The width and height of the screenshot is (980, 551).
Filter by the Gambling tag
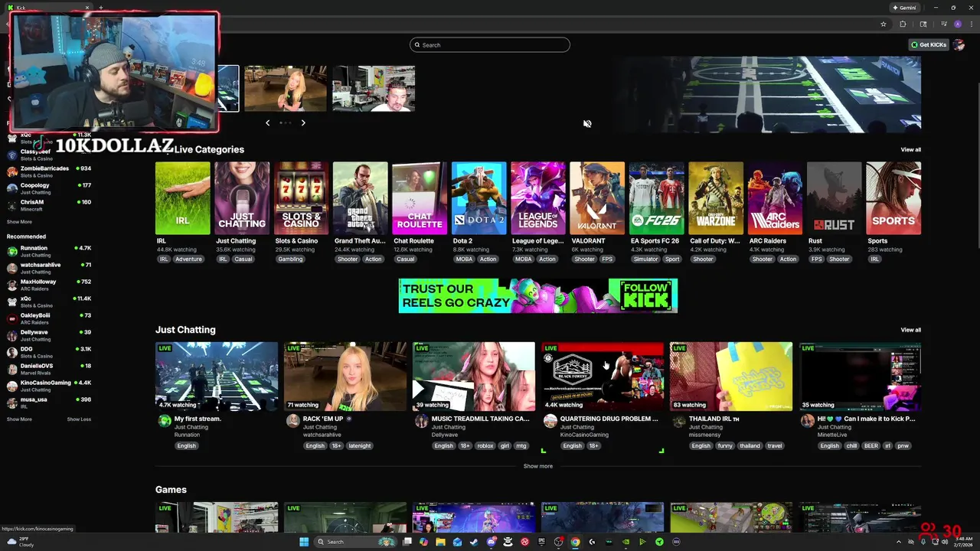(290, 259)
